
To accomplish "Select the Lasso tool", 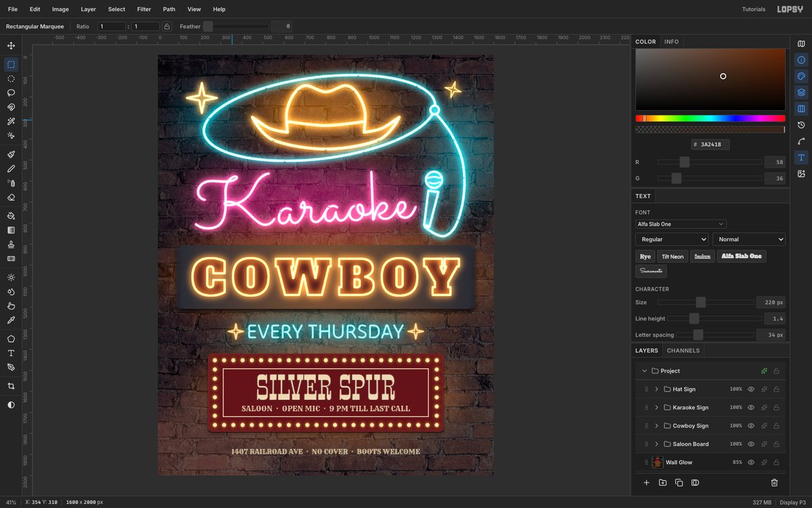I will 11,93.
